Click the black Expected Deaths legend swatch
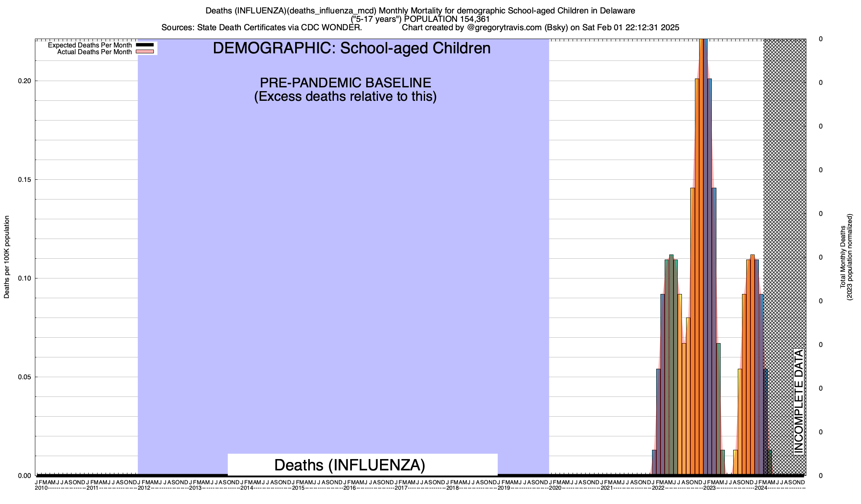This screenshot has height=504, width=861. coord(145,45)
